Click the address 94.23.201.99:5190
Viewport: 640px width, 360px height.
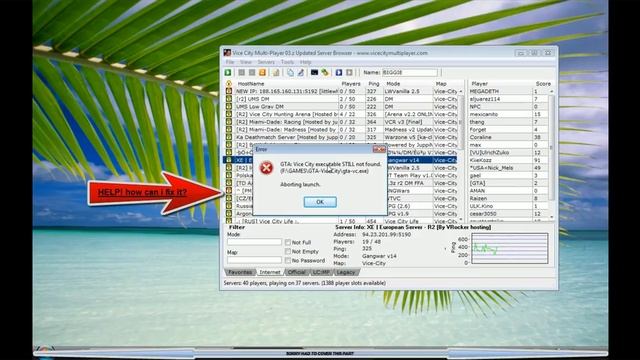pos(387,235)
